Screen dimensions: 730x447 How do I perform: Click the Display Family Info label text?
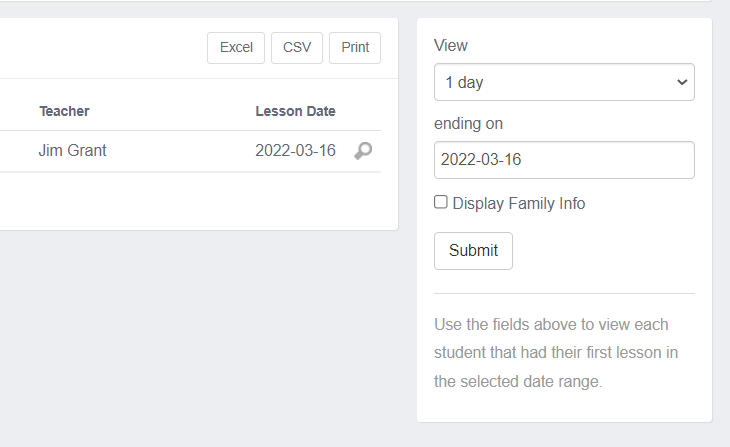pyautogui.click(x=519, y=203)
